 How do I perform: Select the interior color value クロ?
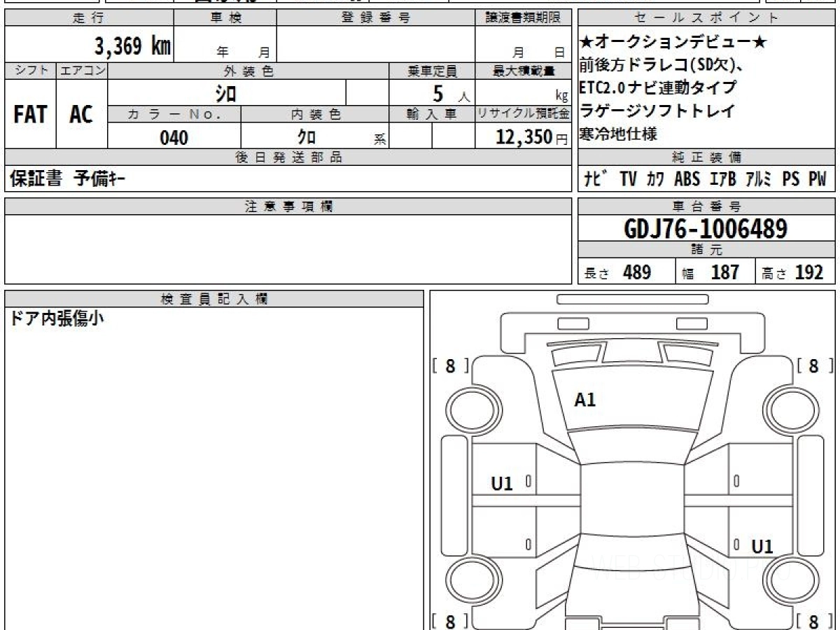pyautogui.click(x=306, y=137)
